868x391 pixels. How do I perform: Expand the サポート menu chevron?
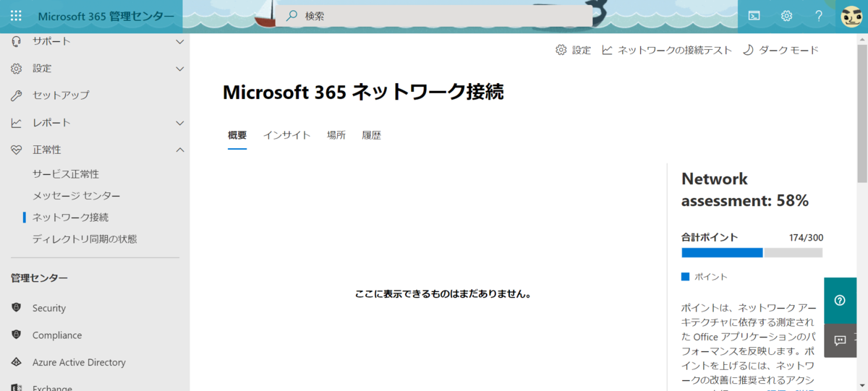tap(180, 41)
